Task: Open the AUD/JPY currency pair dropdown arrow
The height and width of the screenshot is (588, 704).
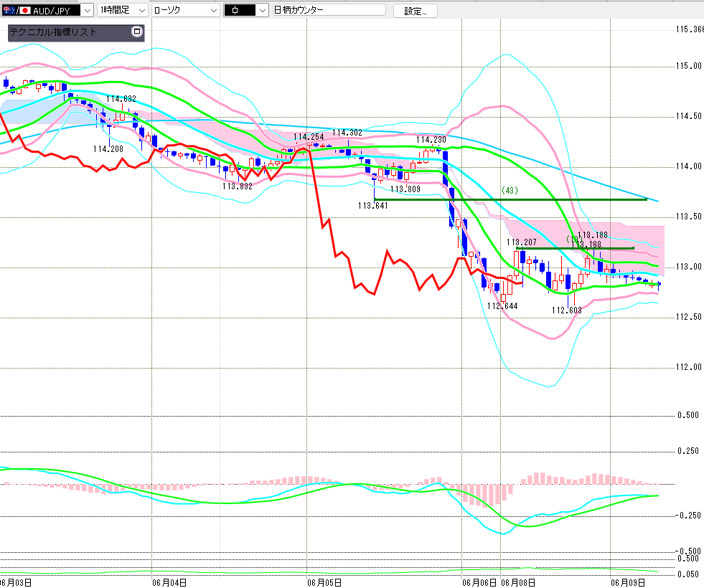Action: [x=88, y=10]
